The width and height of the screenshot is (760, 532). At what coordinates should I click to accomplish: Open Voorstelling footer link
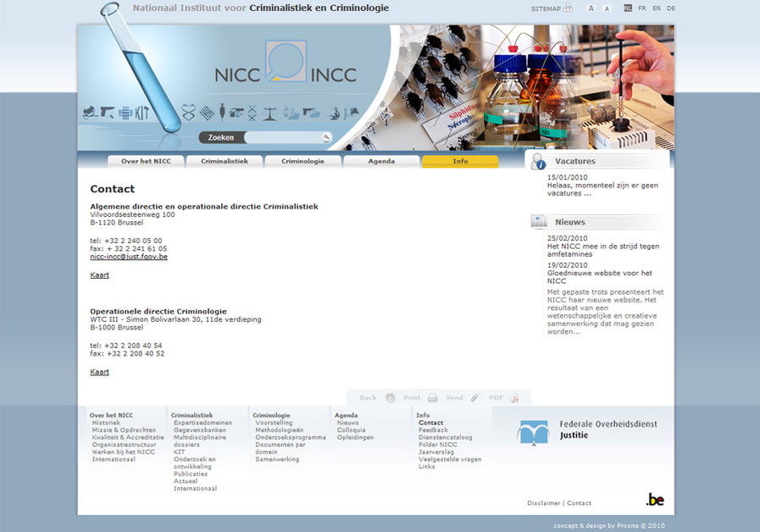click(x=274, y=423)
